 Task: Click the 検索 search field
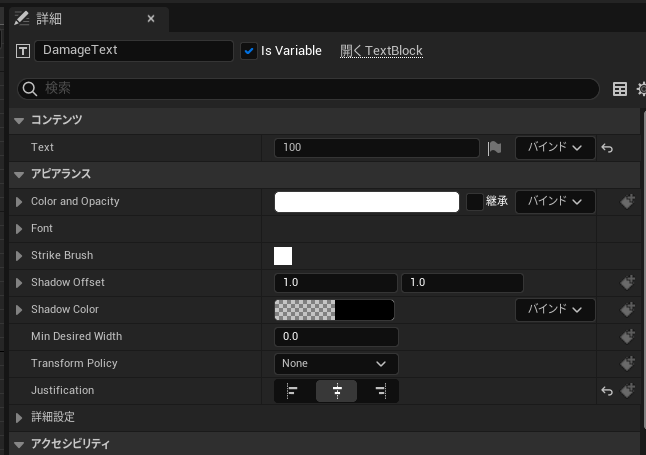coord(308,89)
